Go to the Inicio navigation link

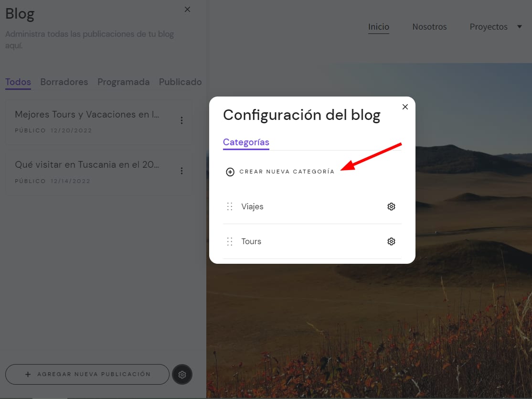pos(379,27)
